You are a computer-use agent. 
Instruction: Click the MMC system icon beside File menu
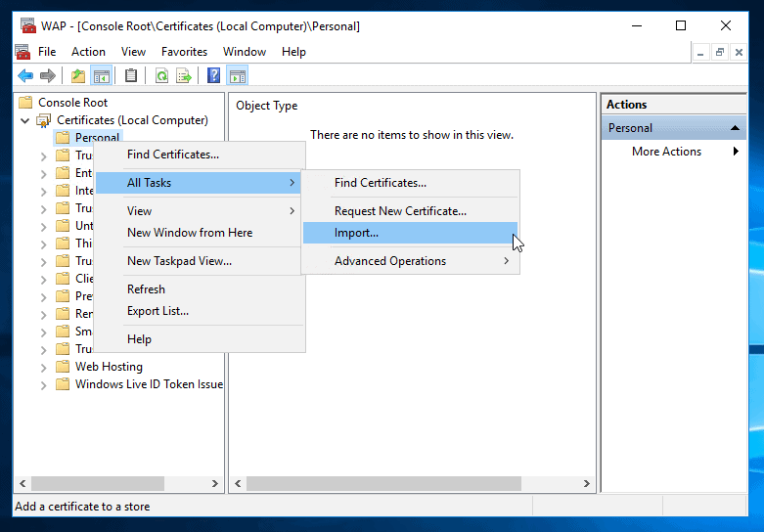coord(22,52)
